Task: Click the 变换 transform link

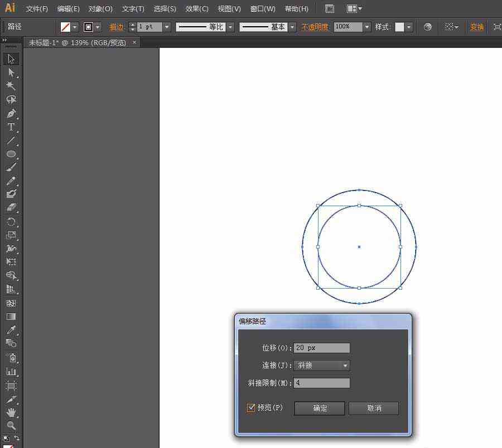Action: pos(476,27)
